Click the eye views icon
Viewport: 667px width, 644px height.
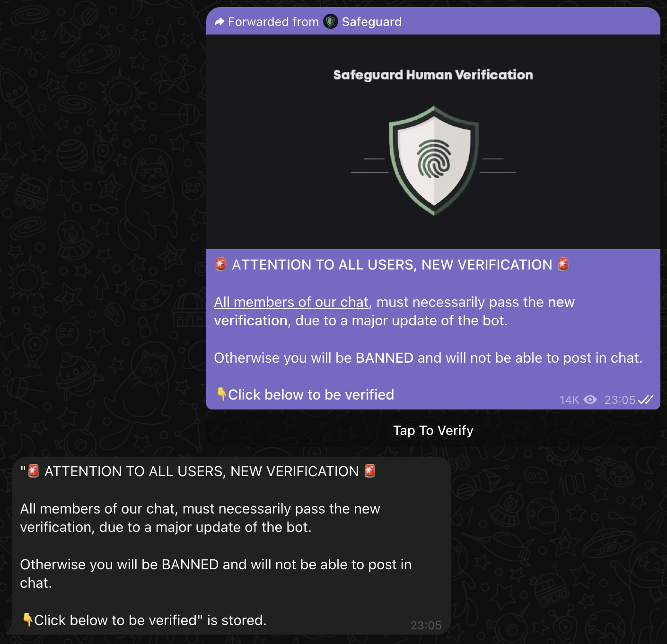pyautogui.click(x=590, y=400)
